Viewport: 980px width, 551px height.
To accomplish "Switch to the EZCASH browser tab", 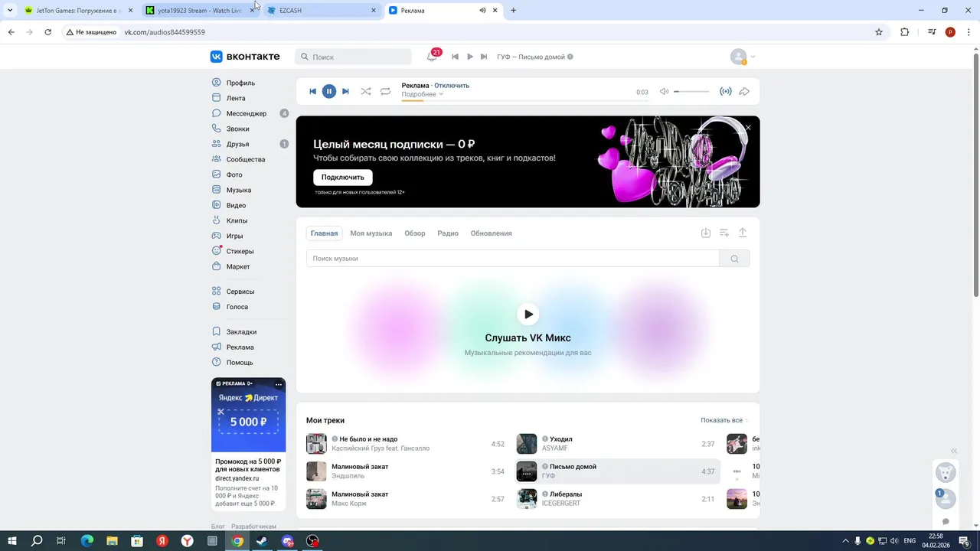I will (x=322, y=11).
